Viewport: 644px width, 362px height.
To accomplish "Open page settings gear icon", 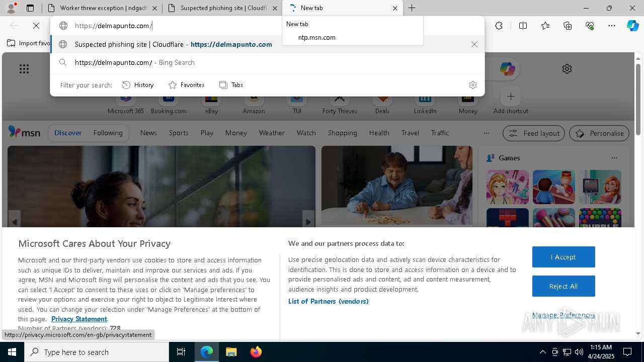I will (x=567, y=69).
